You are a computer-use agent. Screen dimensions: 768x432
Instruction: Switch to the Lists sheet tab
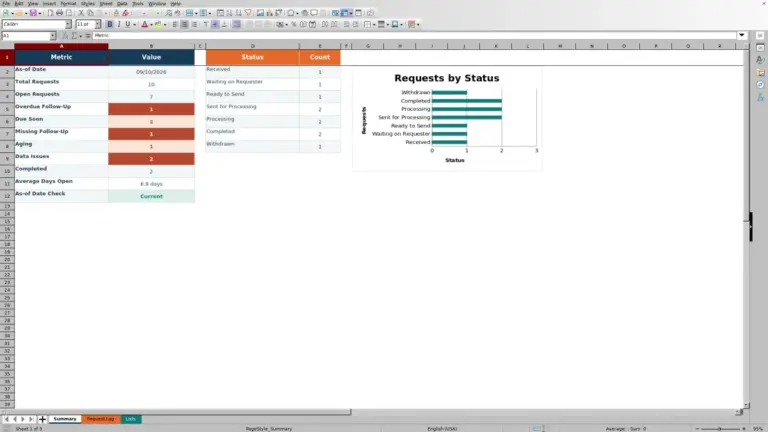pos(130,419)
